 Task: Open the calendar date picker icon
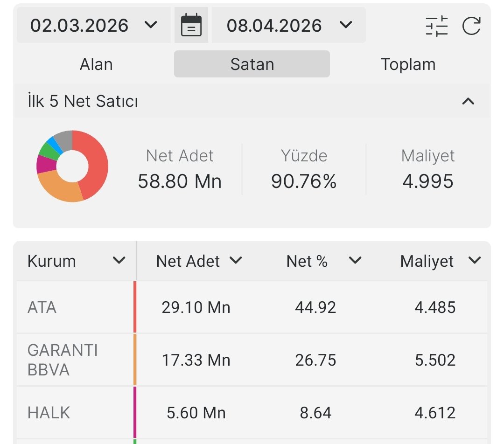[x=191, y=25]
